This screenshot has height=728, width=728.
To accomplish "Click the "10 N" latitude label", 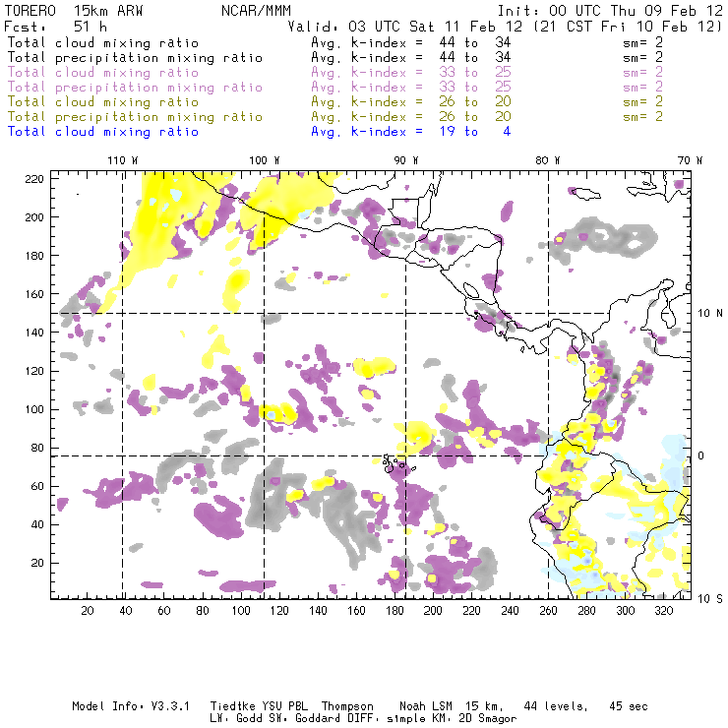I will coord(710,314).
